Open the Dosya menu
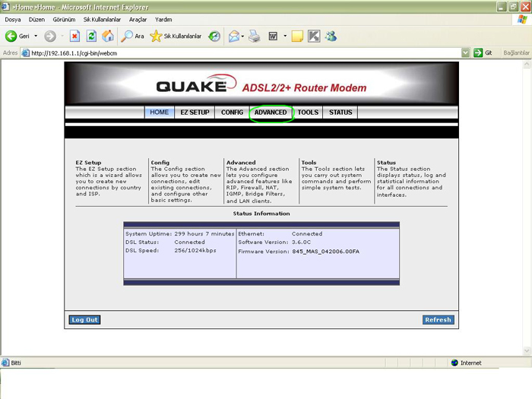The image size is (532, 399). point(13,20)
